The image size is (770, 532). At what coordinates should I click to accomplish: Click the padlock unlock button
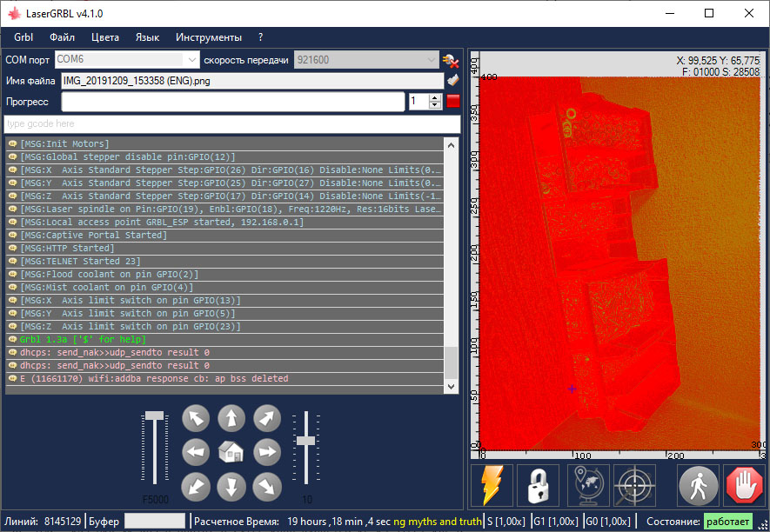pos(538,485)
